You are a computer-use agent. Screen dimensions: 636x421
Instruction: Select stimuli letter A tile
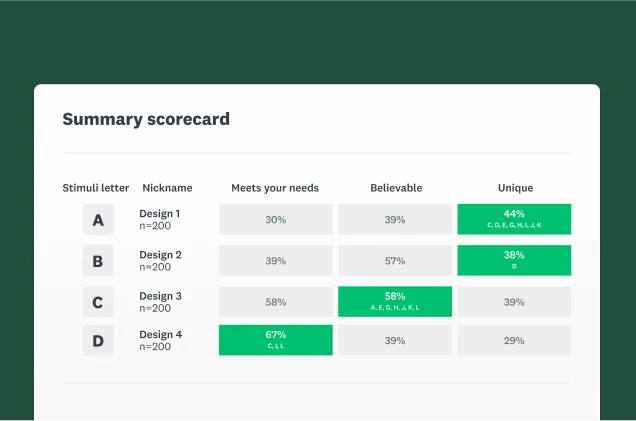click(98, 219)
